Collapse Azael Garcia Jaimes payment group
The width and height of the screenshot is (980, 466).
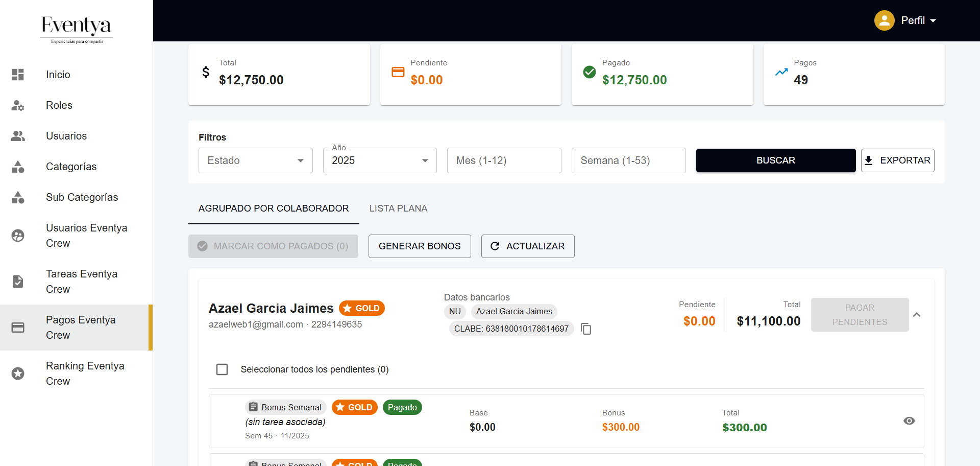click(917, 315)
